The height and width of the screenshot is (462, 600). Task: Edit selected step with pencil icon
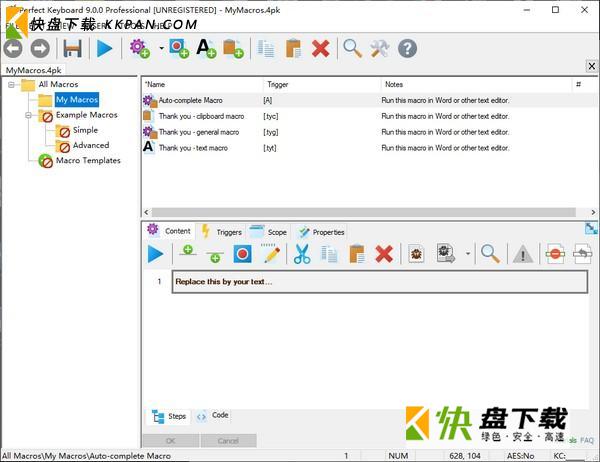click(271, 254)
